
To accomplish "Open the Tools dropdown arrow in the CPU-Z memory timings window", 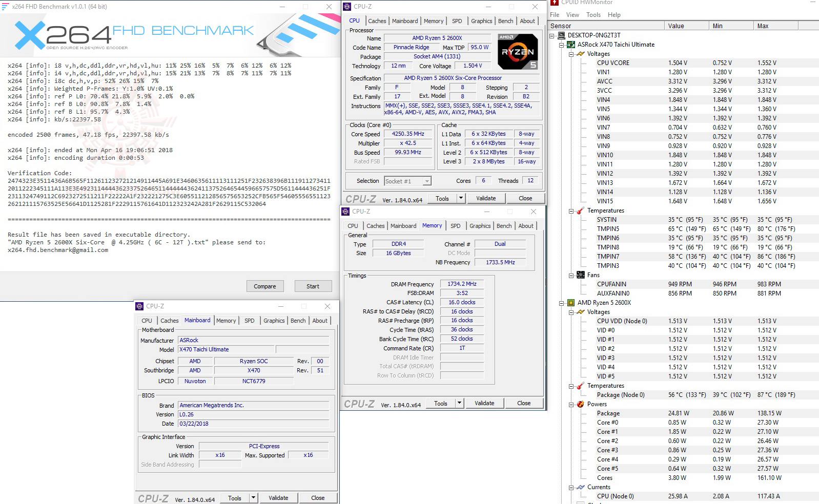I will tap(459, 403).
